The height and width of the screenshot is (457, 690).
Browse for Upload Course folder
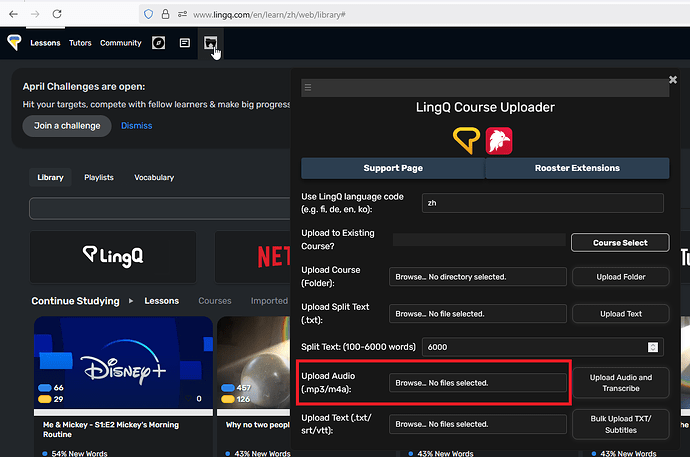477,277
